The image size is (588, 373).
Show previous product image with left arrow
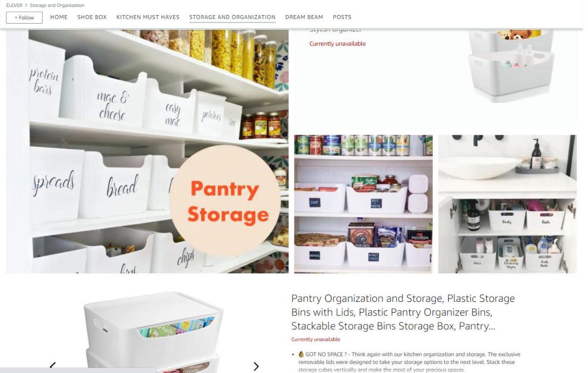click(x=53, y=365)
